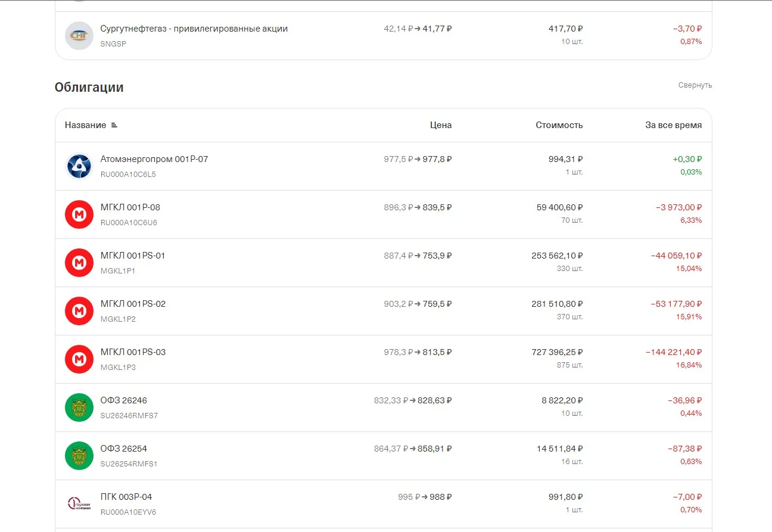The image size is (772, 532).
Task: Click the МГКЛ 001PS-01 red logo
Action: [x=79, y=263]
